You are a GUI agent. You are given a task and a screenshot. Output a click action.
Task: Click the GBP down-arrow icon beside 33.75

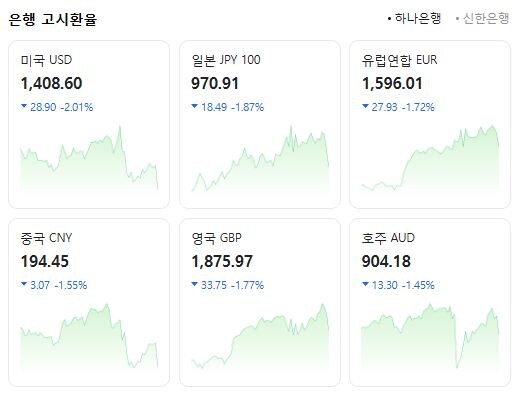[x=195, y=284]
